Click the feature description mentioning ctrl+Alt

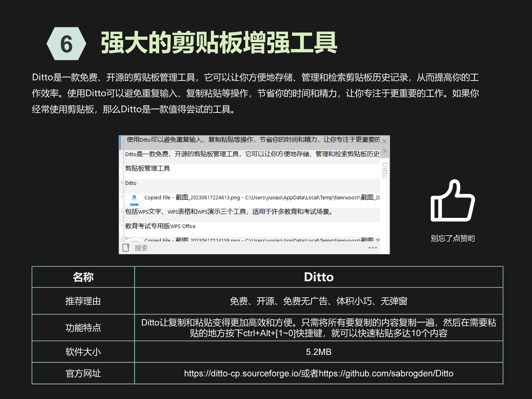[x=319, y=328]
